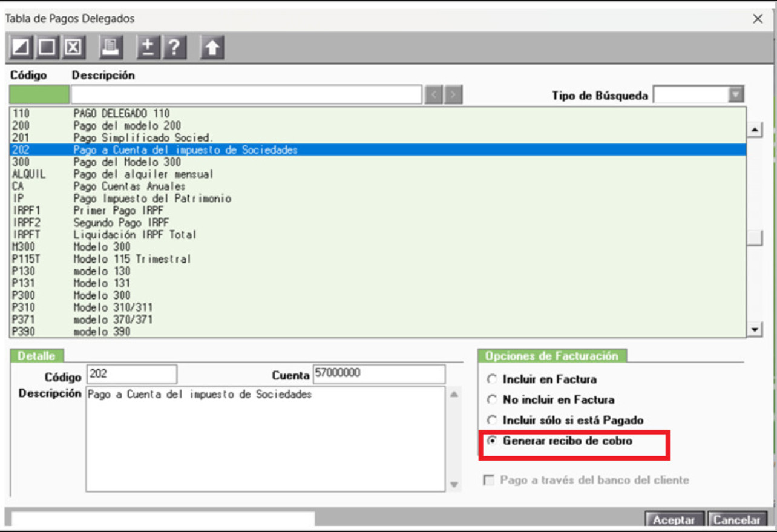Close the Tabla de Pagos Delegados window
Screen dimensions: 777x532
point(758,19)
